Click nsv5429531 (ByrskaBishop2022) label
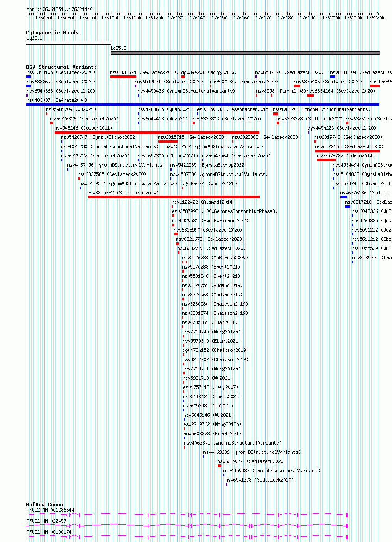The width and height of the screenshot is (392, 542). [x=211, y=221]
